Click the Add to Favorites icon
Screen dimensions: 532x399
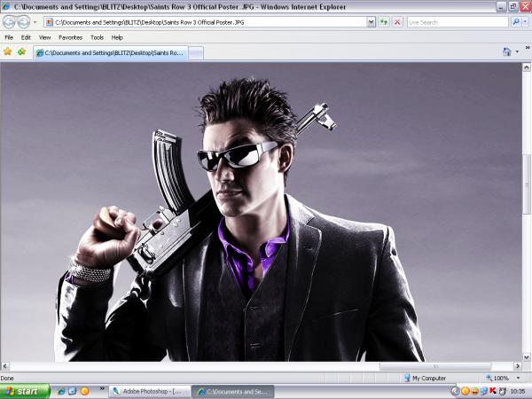[x=21, y=51]
